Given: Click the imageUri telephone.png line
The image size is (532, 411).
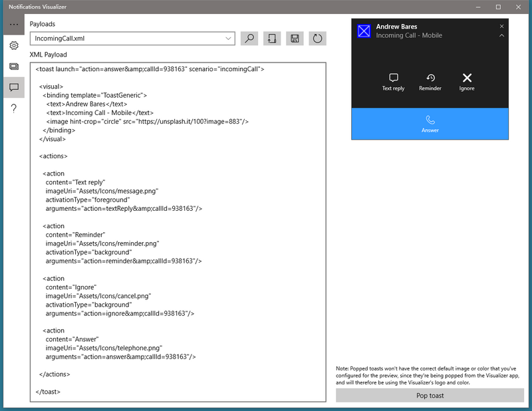Looking at the screenshot, I should coord(104,348).
